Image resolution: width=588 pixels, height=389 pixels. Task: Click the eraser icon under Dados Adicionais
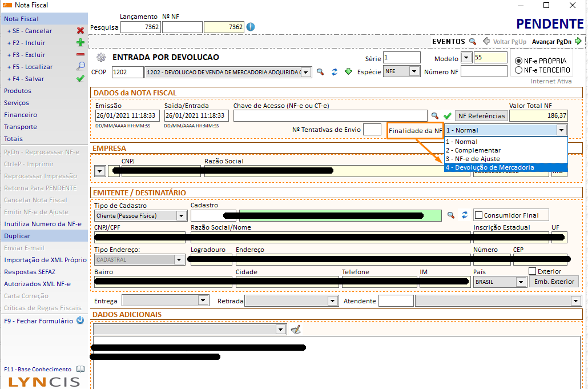(295, 330)
